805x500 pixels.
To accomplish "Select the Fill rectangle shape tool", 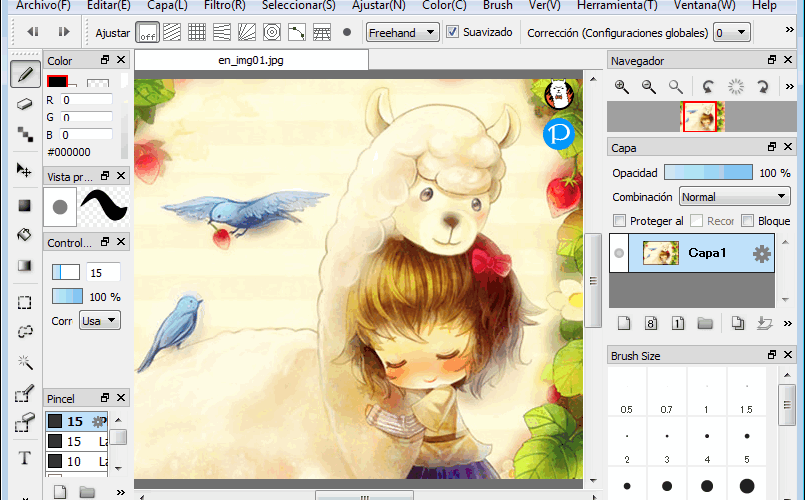I will 25,205.
